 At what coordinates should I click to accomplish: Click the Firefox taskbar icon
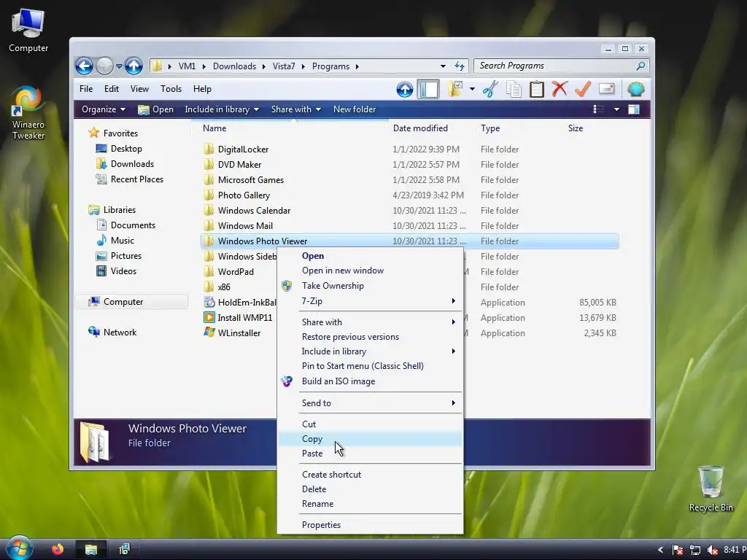click(58, 550)
